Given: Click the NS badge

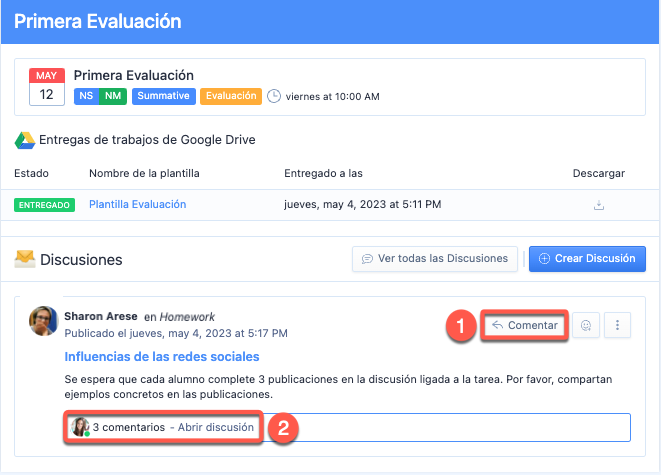Looking at the screenshot, I should 87,97.
